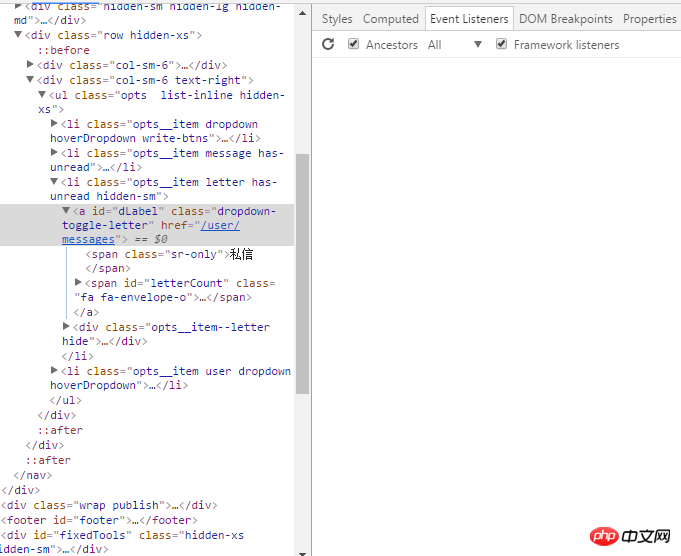Collapse the div col-sm-6 text-right node
The height and width of the screenshot is (556, 681).
30,79
